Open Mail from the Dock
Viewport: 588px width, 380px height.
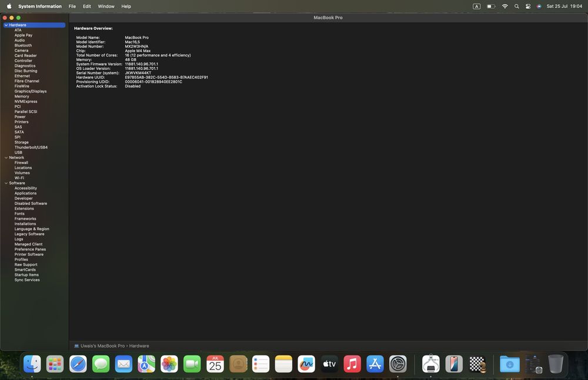pyautogui.click(x=123, y=364)
